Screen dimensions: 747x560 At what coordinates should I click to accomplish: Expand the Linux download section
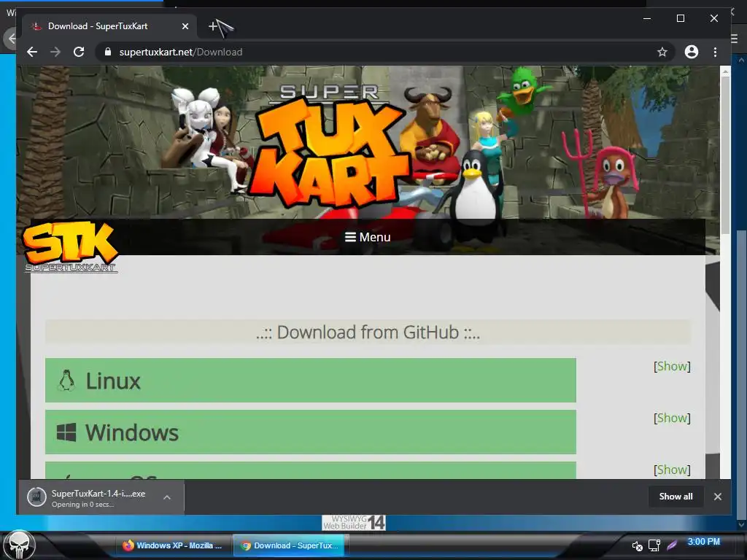[311, 380]
